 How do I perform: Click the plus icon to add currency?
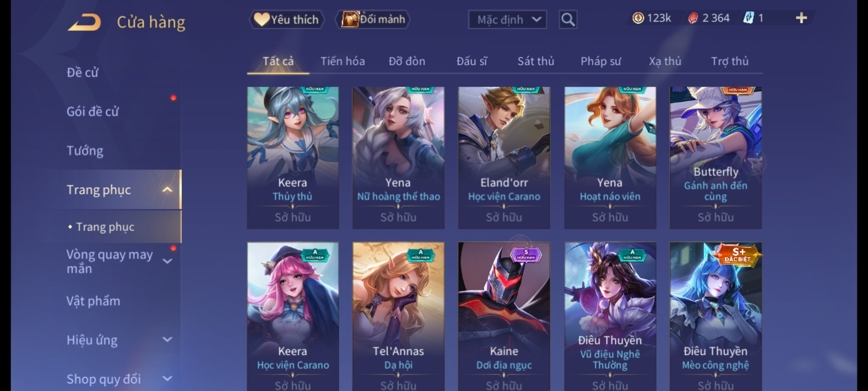pyautogui.click(x=801, y=18)
